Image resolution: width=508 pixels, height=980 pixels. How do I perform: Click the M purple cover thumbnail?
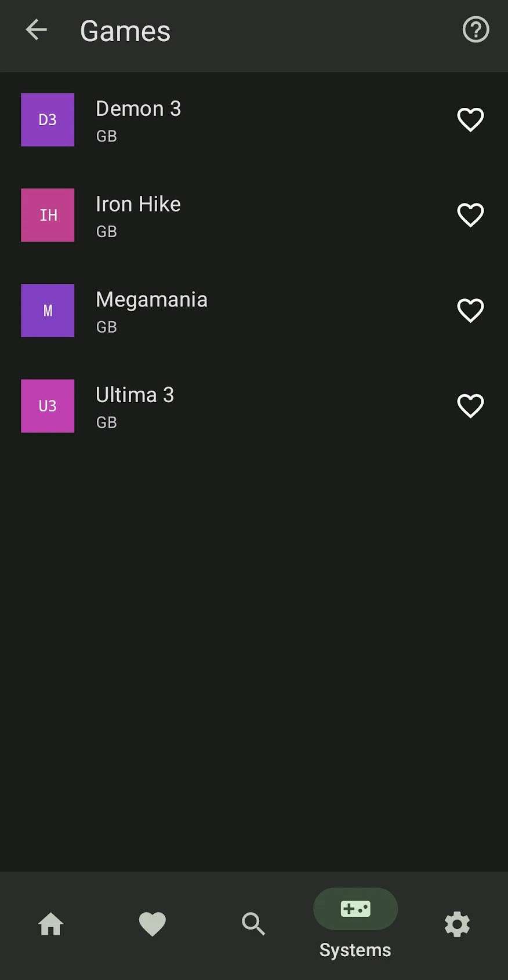point(48,311)
